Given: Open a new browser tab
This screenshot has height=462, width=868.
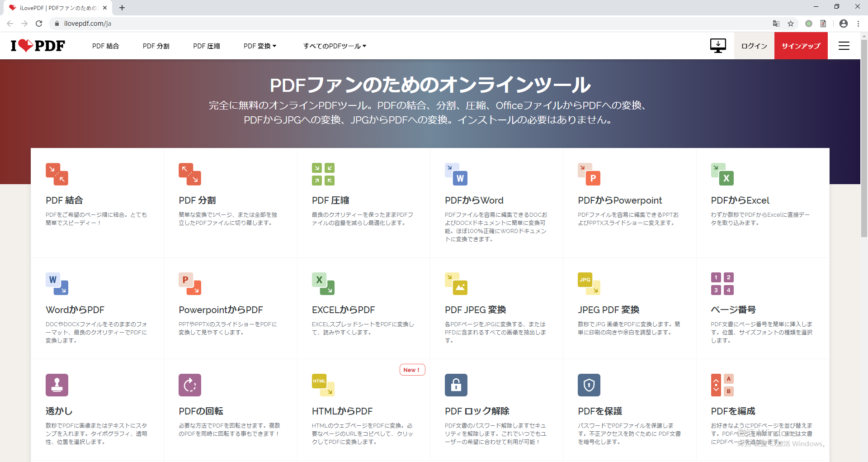Looking at the screenshot, I should [122, 8].
